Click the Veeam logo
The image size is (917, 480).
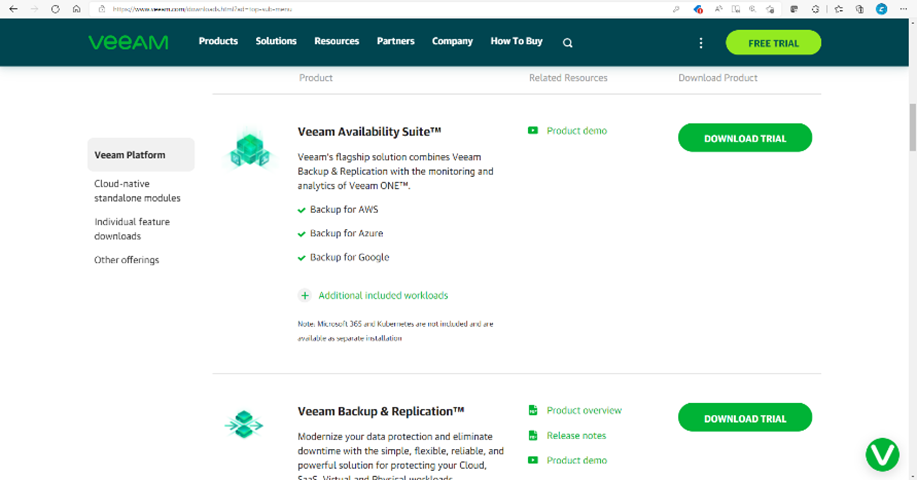click(x=128, y=42)
